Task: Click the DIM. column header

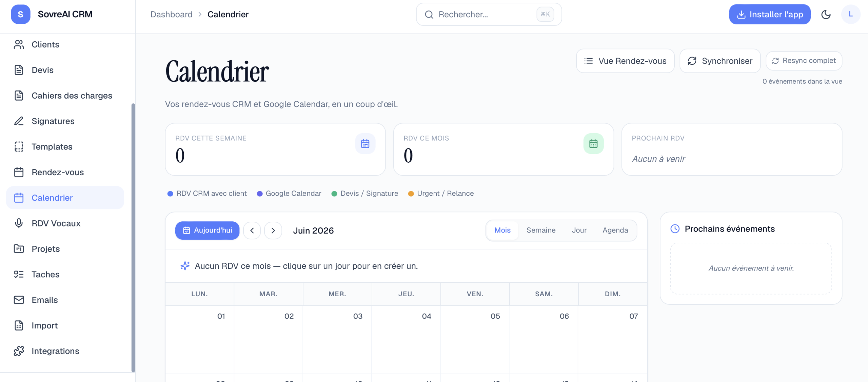Action: [613, 294]
